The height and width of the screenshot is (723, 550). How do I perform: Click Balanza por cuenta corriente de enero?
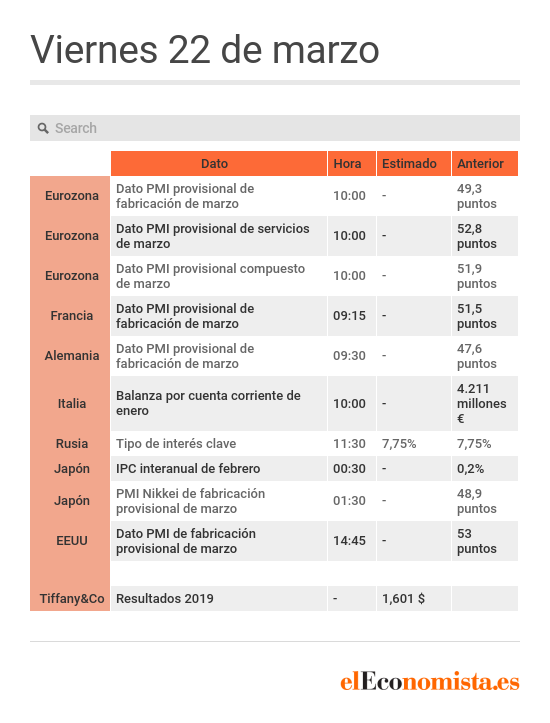click(x=219, y=403)
